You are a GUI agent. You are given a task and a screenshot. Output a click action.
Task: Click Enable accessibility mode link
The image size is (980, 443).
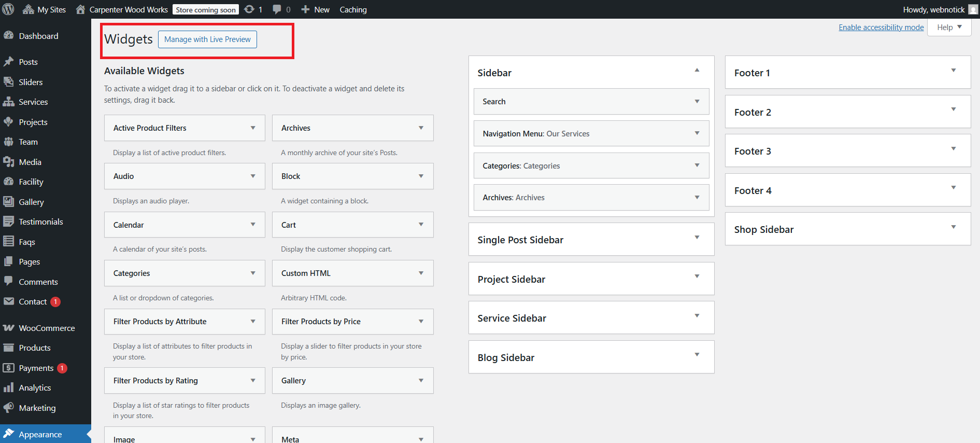tap(881, 27)
